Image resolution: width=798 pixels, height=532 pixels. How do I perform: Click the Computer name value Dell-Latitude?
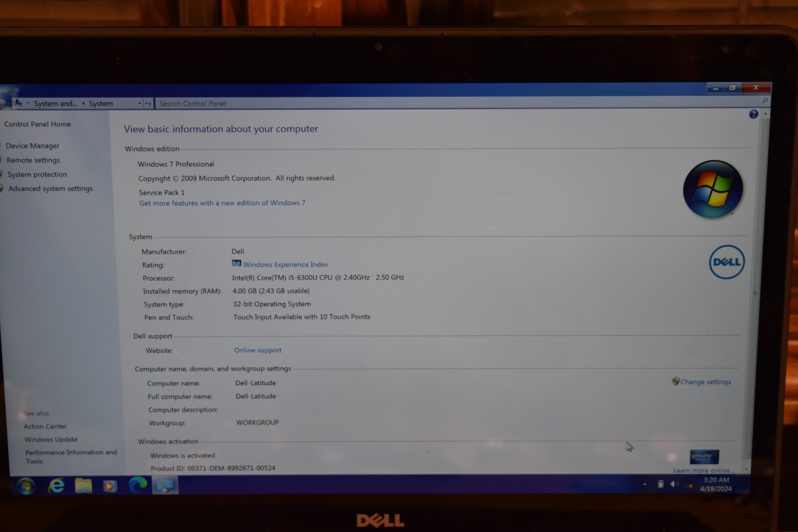click(x=255, y=383)
